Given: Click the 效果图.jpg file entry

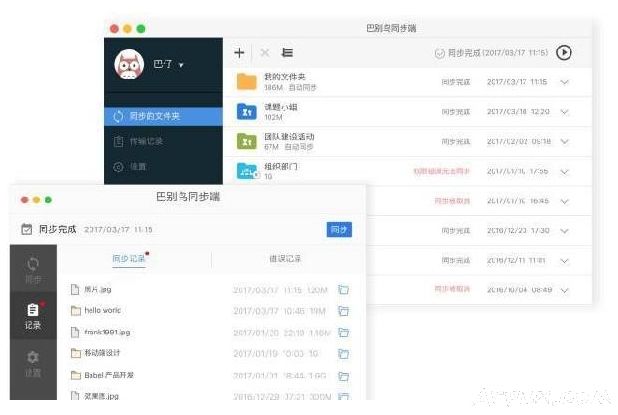Looking at the screenshot, I should [x=101, y=395].
